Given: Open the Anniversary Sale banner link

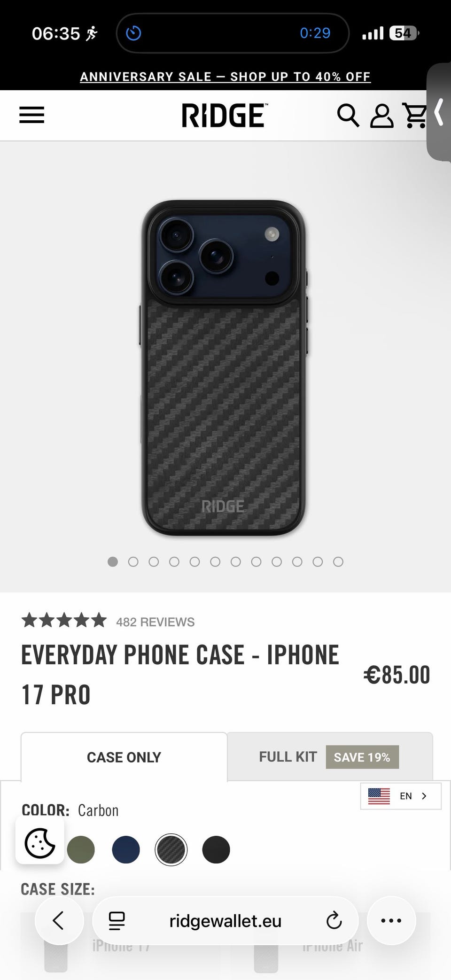Looking at the screenshot, I should [225, 77].
